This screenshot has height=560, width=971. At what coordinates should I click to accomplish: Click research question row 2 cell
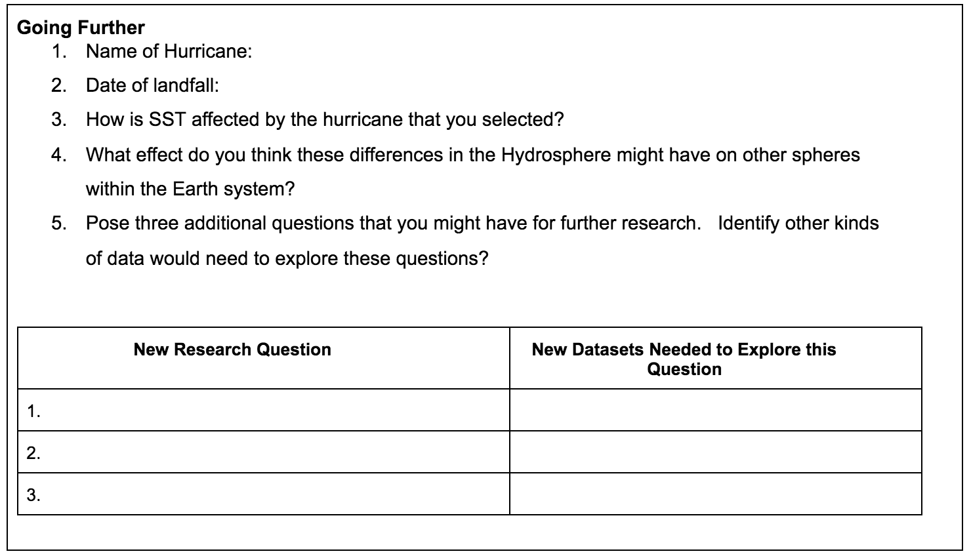[264, 452]
